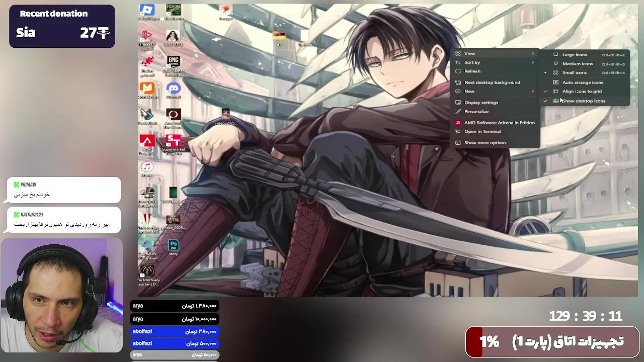Open the ElmasTV desktop shortcut
This screenshot has width=644, height=362.
(x=147, y=39)
